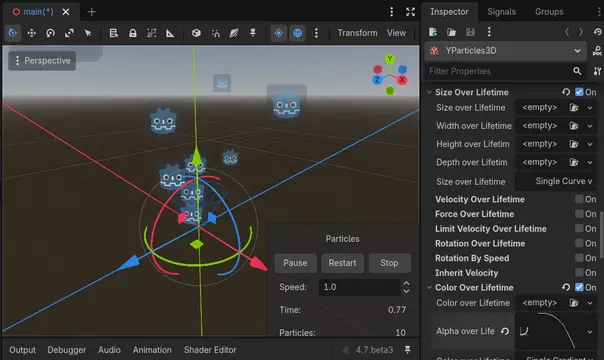
Task: Enable Rotation Over Lifetime checkbox
Action: point(579,243)
